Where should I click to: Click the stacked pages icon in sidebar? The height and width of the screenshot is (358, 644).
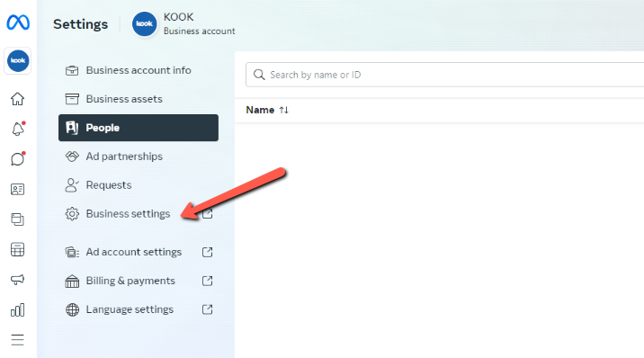click(17, 219)
